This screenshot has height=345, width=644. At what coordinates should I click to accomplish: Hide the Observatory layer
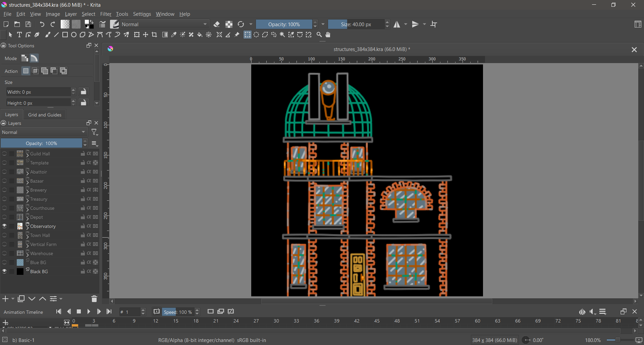coord(4,226)
